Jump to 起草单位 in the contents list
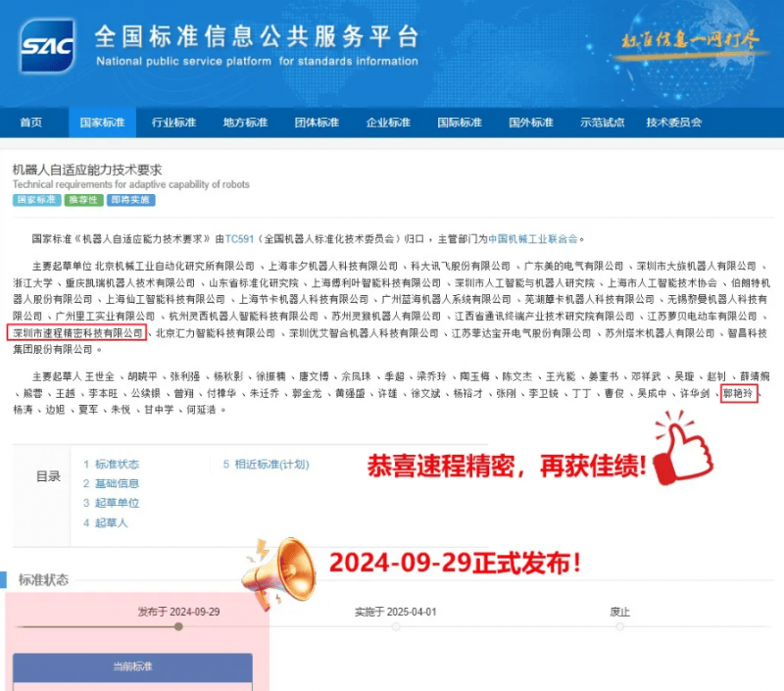This screenshot has height=691, width=784. pos(117,503)
